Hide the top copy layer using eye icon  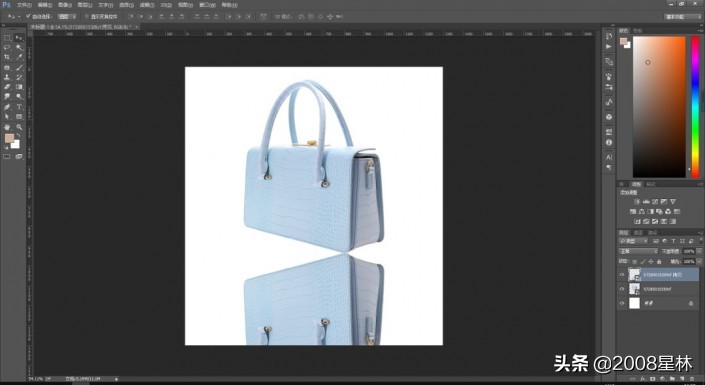(622, 274)
